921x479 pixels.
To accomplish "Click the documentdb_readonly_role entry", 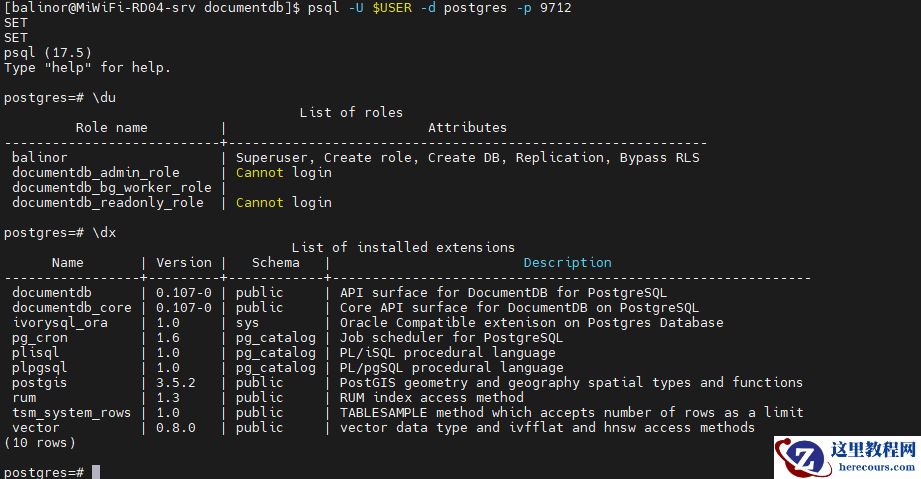I will pyautogui.click(x=108, y=202).
